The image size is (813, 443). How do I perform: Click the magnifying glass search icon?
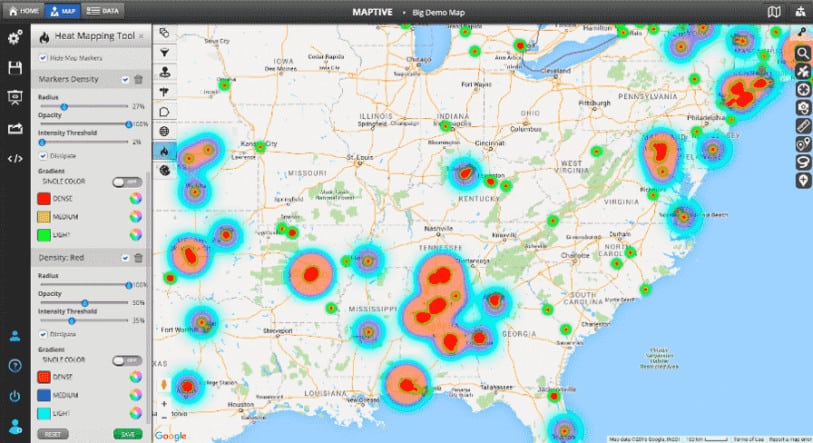tap(802, 52)
